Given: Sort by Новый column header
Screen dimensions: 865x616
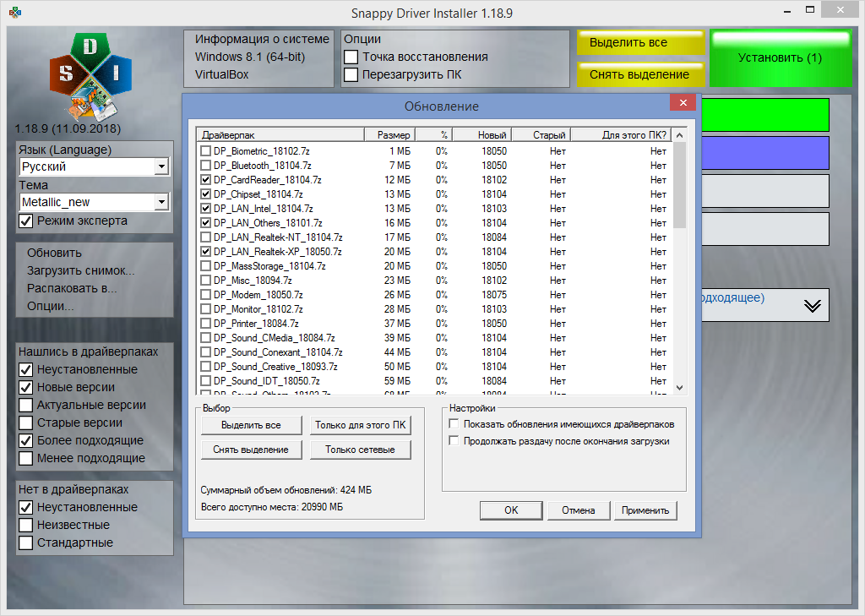Looking at the screenshot, I should click(482, 134).
